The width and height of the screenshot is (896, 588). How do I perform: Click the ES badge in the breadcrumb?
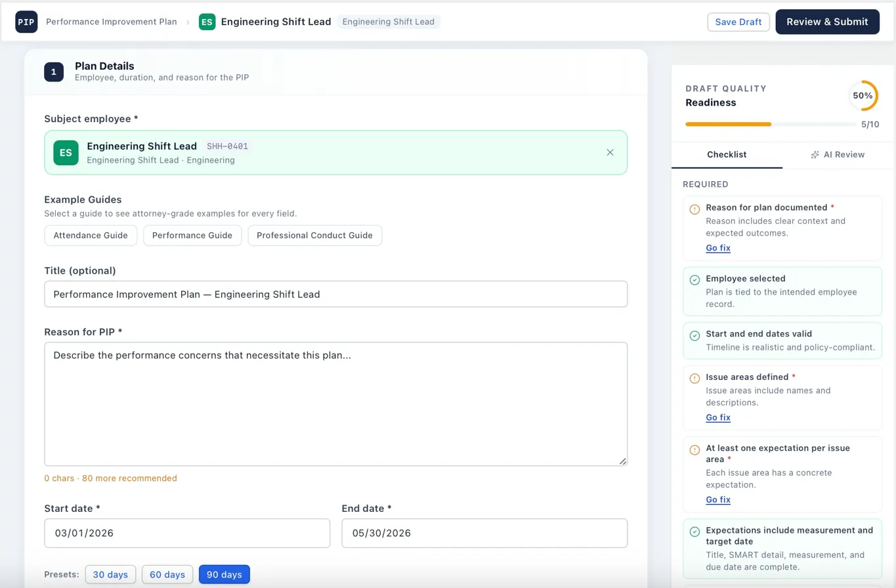coord(207,22)
